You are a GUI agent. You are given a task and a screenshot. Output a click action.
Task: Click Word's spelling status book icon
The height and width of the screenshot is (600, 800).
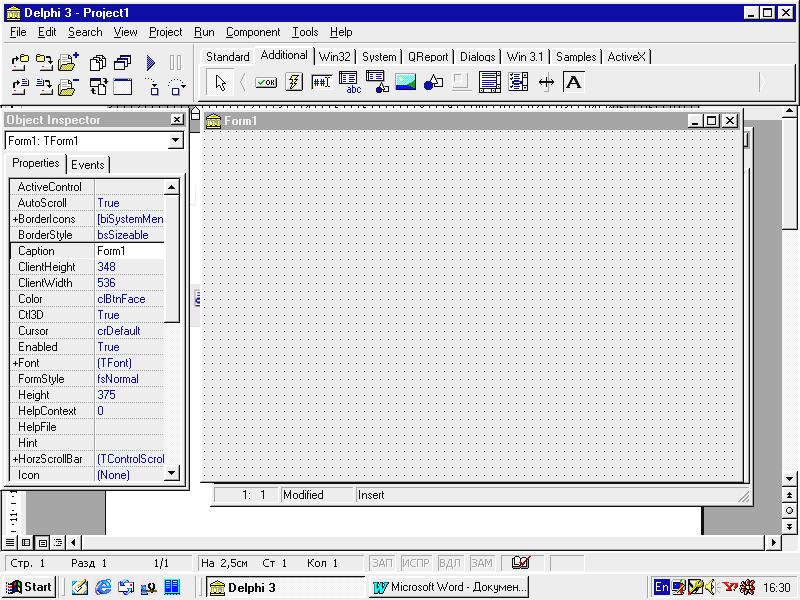coord(521,563)
